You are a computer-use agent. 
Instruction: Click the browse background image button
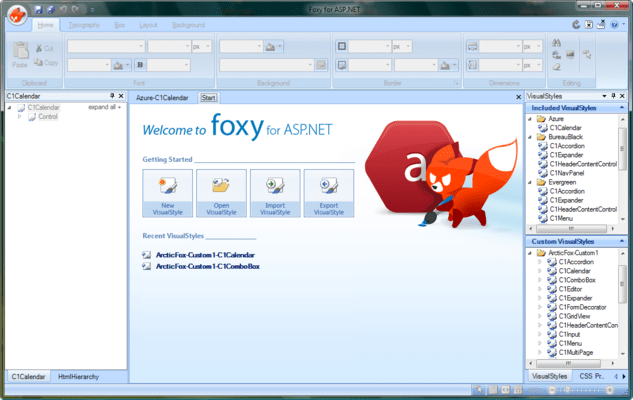(321, 65)
